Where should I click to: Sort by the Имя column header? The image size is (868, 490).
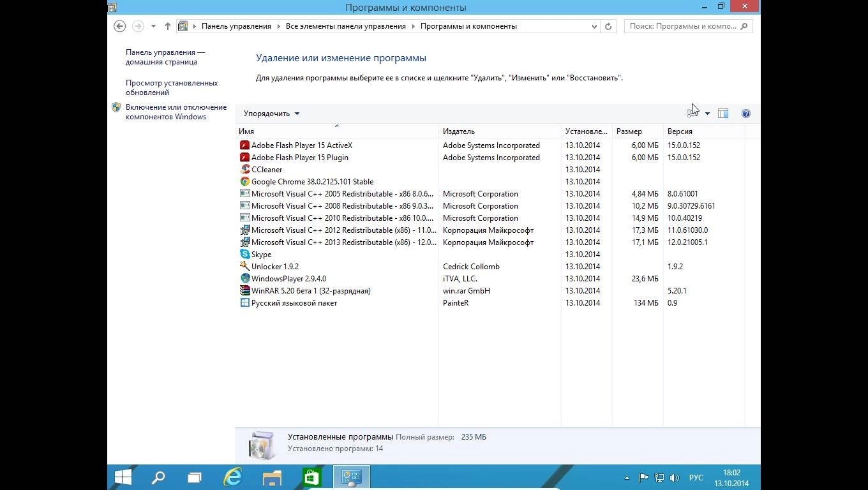pyautogui.click(x=337, y=131)
